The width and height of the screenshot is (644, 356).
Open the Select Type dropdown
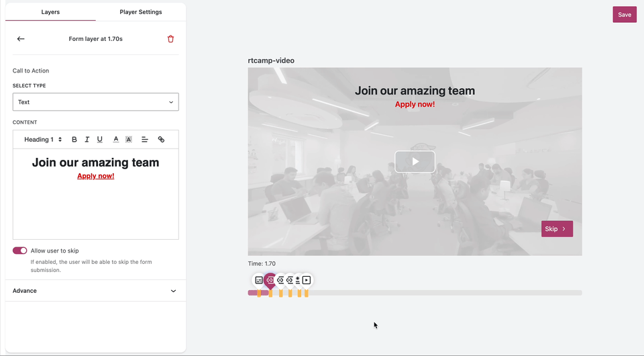95,102
